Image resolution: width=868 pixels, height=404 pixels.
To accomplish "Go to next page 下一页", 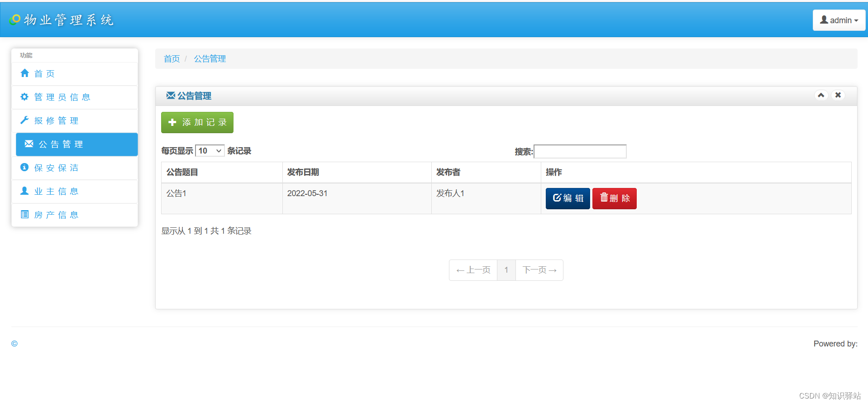I will pyautogui.click(x=539, y=270).
